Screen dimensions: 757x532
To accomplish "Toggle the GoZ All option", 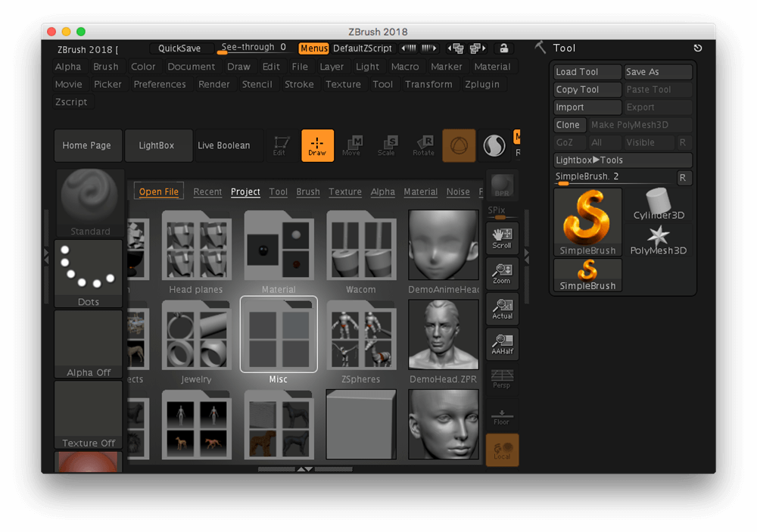I will pyautogui.click(x=604, y=142).
